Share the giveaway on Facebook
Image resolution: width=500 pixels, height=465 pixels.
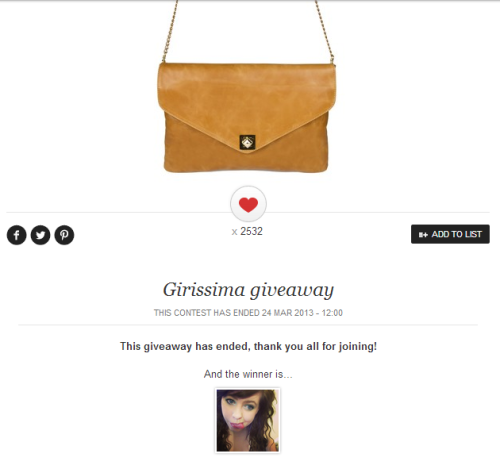pos(16,235)
